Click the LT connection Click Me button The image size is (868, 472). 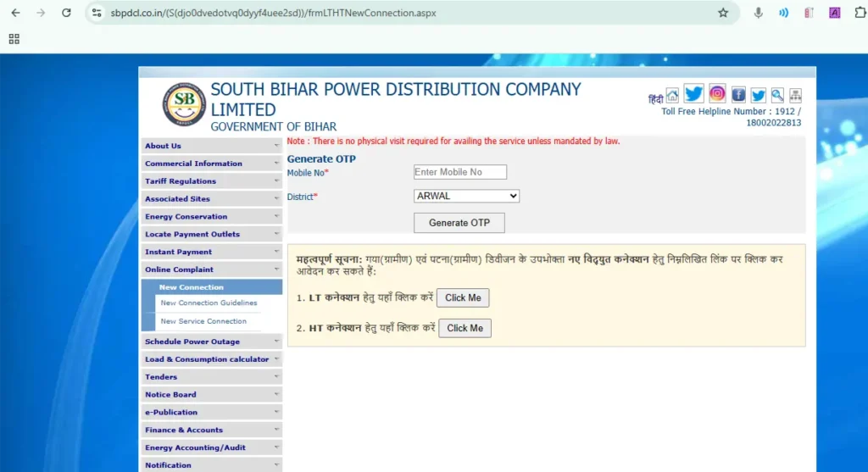tap(463, 297)
